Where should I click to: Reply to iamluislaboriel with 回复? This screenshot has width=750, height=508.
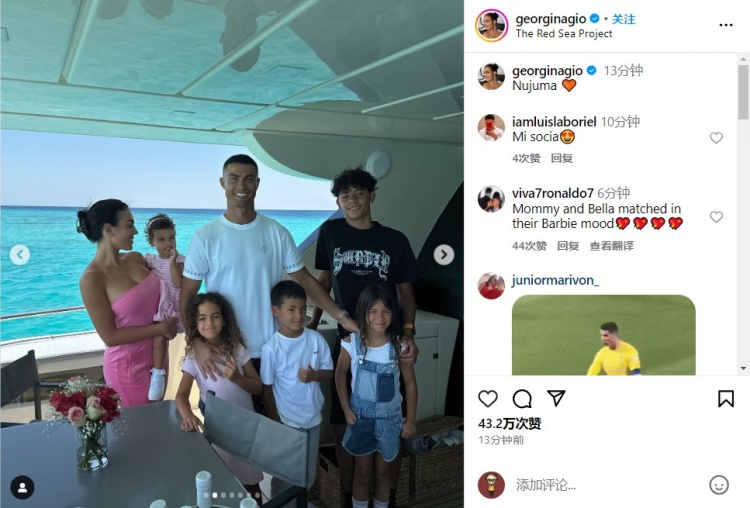562,158
